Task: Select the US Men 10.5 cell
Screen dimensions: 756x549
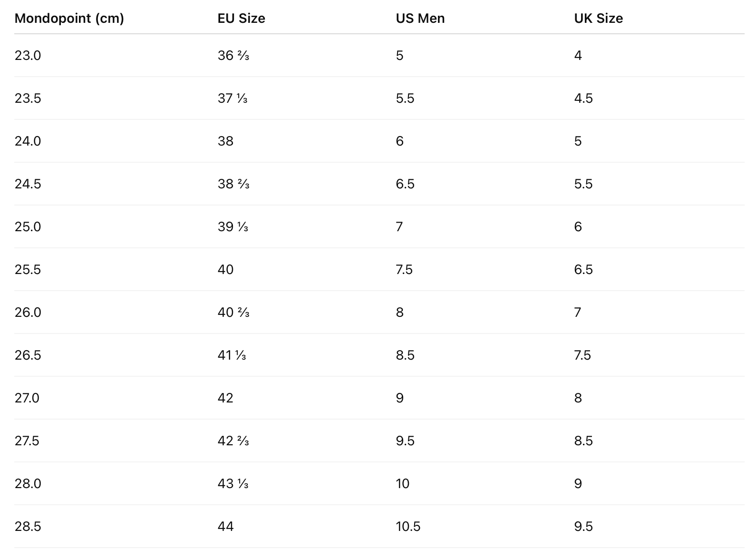Action: 407,527
